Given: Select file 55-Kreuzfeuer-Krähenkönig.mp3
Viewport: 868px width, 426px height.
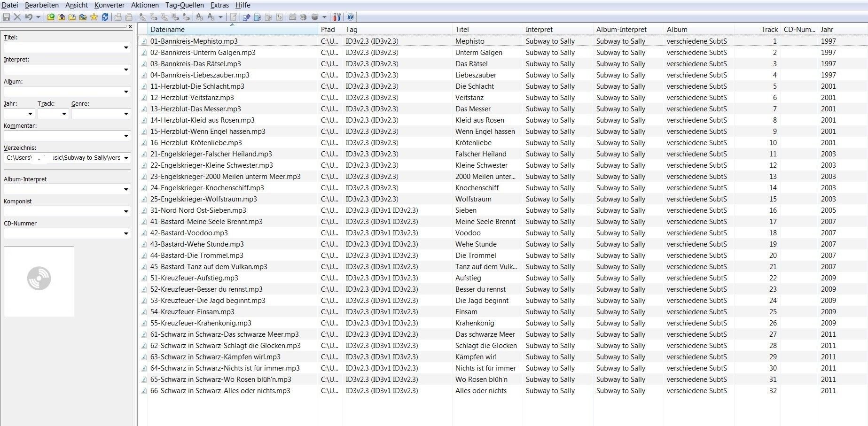Looking at the screenshot, I should [201, 323].
